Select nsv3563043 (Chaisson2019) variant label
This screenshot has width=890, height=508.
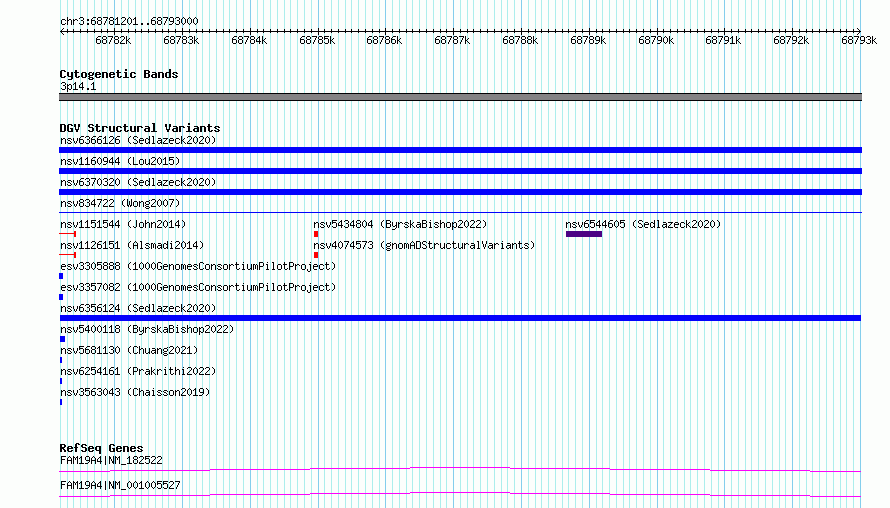tap(135, 392)
